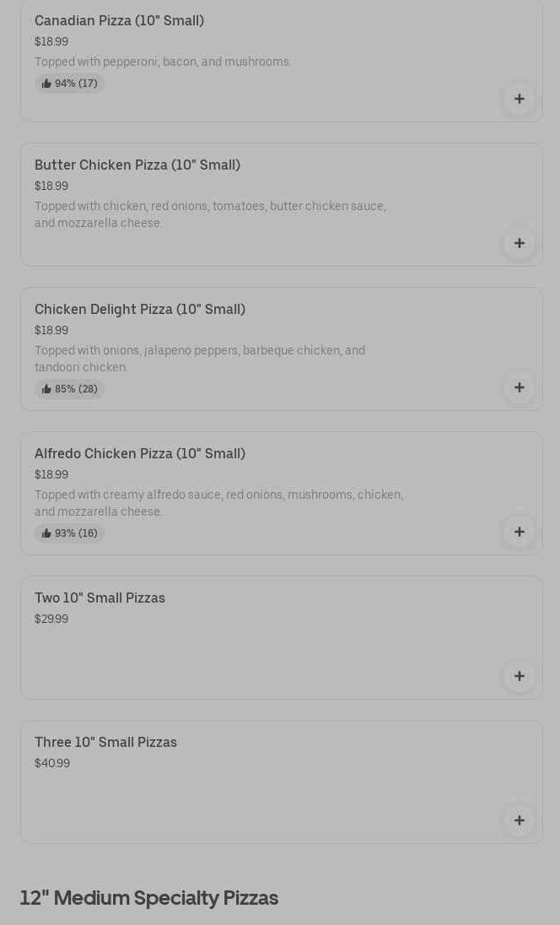
Task: Open Alfredo Chicken Pizza (10" Small) title
Action: point(140,454)
